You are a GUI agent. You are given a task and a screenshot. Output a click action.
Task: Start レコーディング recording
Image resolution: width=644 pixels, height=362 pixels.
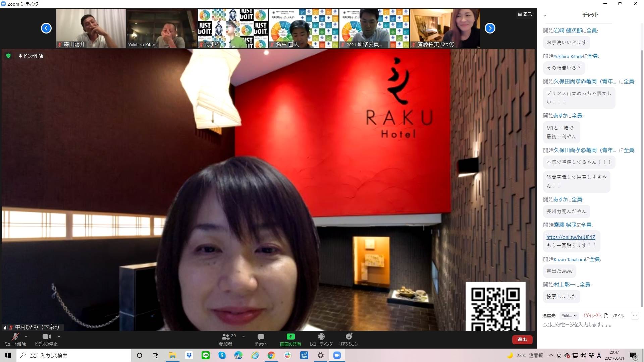(321, 339)
